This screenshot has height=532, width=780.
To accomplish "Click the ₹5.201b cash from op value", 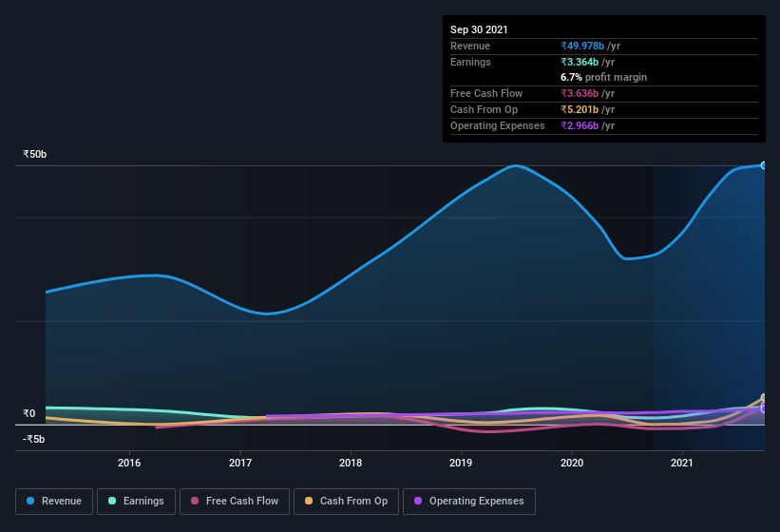I will tap(580, 109).
